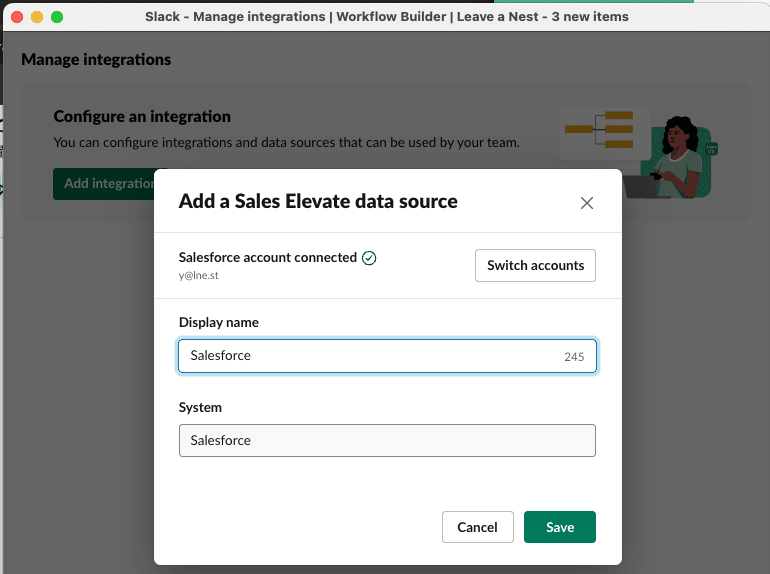Click the y@lne.st account email text
Image resolution: width=770 pixels, height=574 pixels.
198,275
